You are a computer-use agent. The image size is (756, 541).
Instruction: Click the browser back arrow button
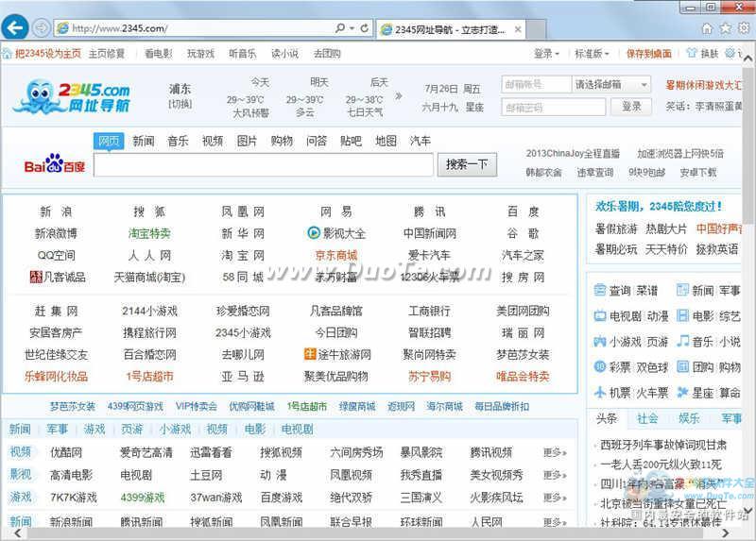tap(14, 27)
